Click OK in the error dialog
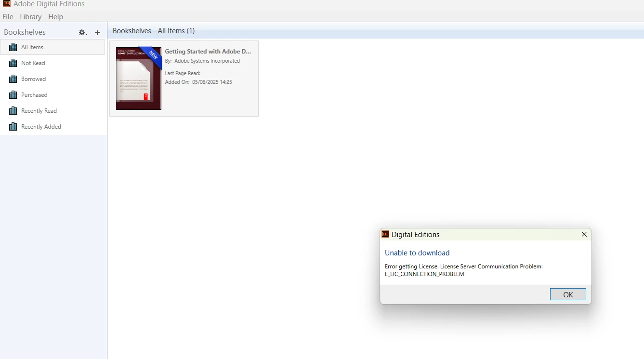The image size is (644, 359). (568, 294)
